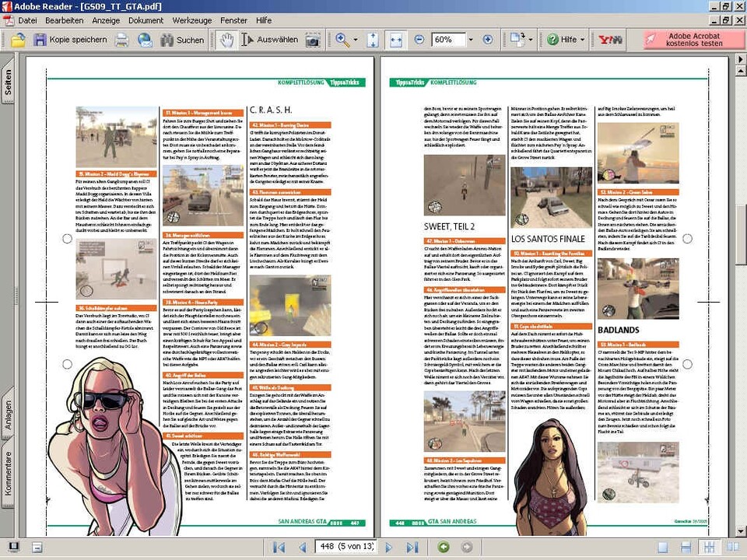Image resolution: width=747 pixels, height=560 pixels.
Task: Minimize the Adobe Reader application window
Action: (714, 6)
